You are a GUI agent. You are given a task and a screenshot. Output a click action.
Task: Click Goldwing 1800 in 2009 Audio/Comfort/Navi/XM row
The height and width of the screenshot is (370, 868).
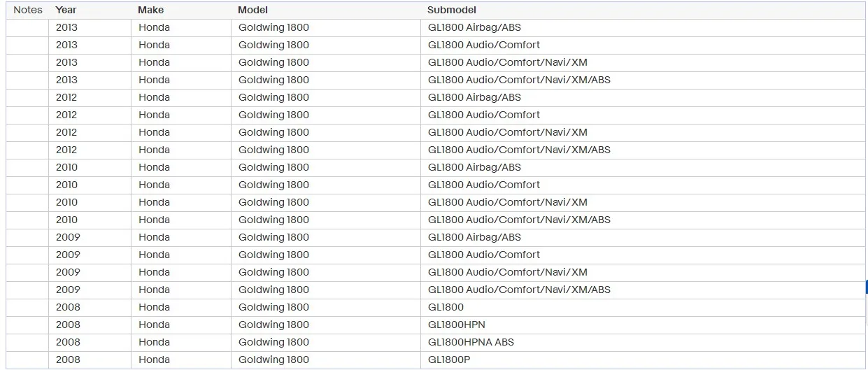(273, 272)
